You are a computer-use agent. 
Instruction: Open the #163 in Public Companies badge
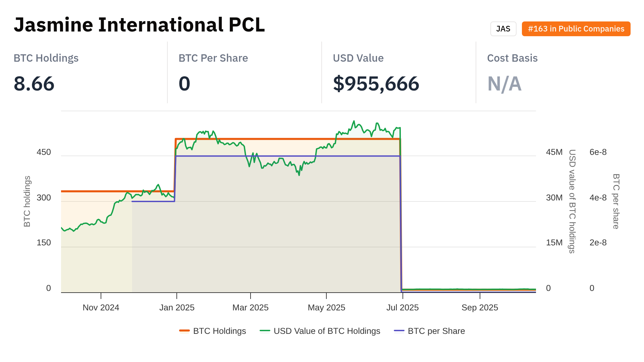[x=576, y=29]
